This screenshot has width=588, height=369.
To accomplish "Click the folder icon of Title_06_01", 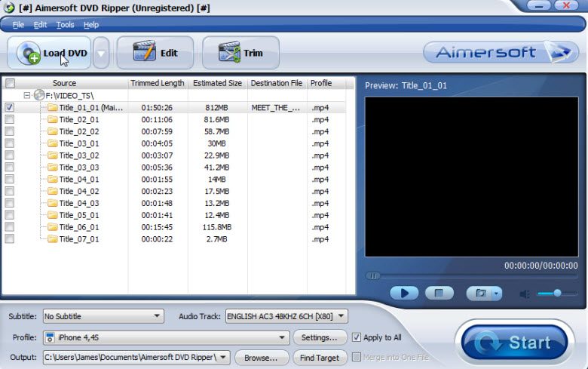I will (x=53, y=227).
